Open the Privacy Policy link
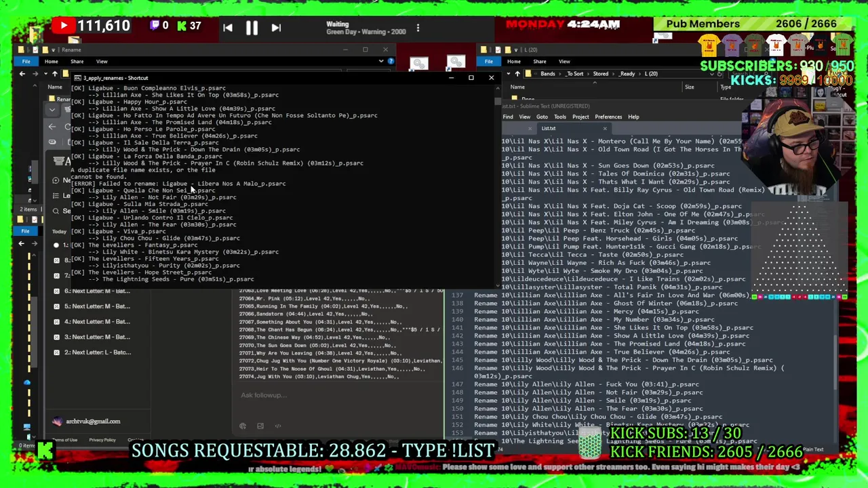The image size is (868, 488). click(102, 440)
